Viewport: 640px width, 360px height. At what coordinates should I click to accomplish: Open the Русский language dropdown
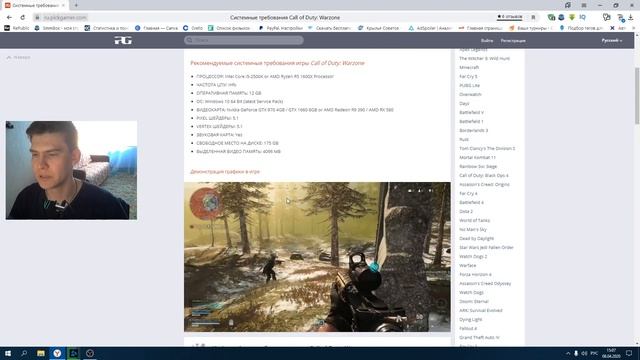point(611,40)
